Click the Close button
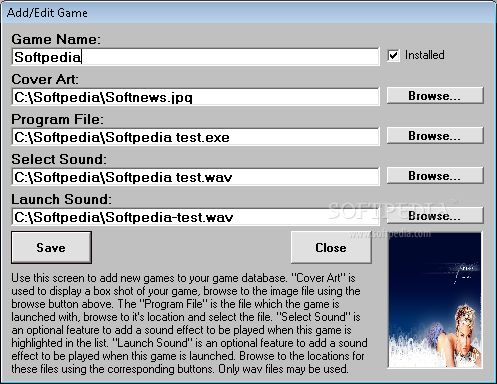This screenshot has height=384, width=497. [331, 248]
